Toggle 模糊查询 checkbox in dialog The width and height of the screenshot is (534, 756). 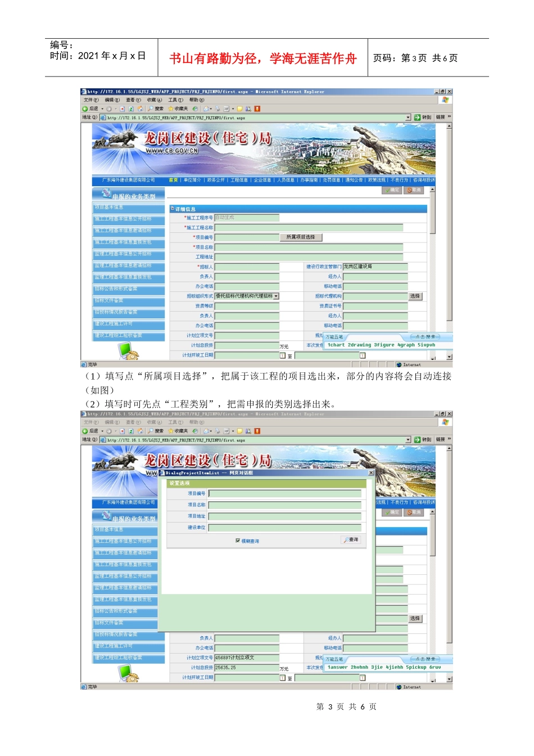point(238,541)
